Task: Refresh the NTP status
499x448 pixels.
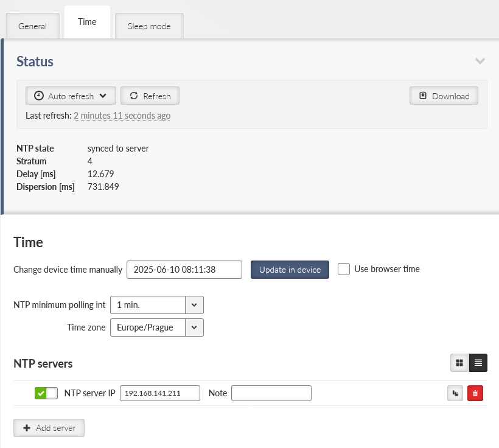Action: (x=150, y=96)
